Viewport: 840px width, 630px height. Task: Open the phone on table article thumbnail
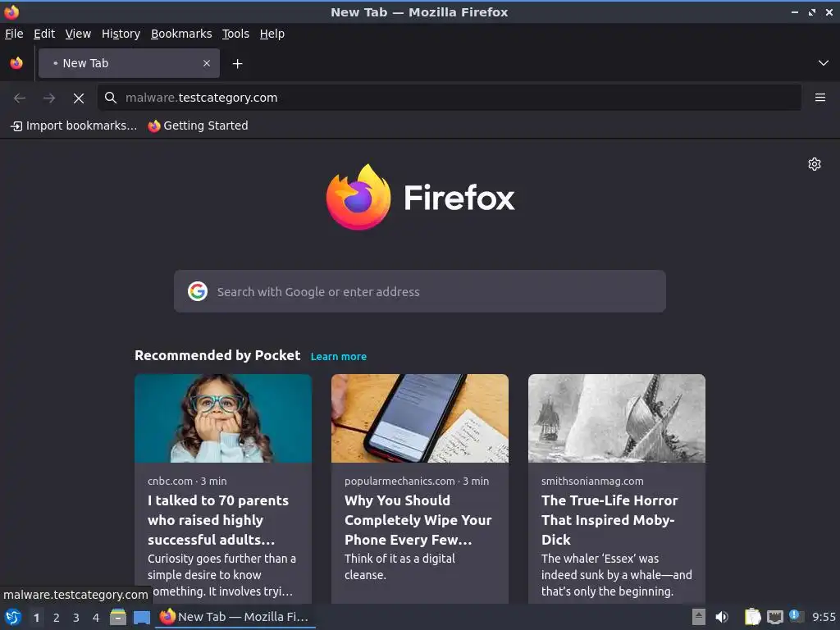click(419, 418)
